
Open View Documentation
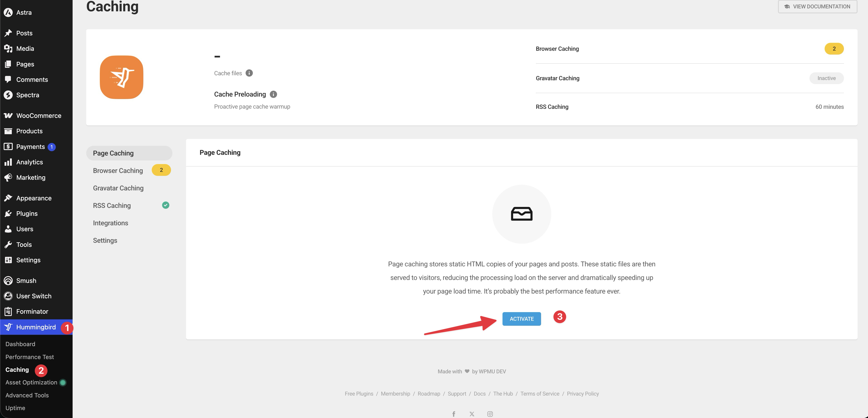pos(817,6)
